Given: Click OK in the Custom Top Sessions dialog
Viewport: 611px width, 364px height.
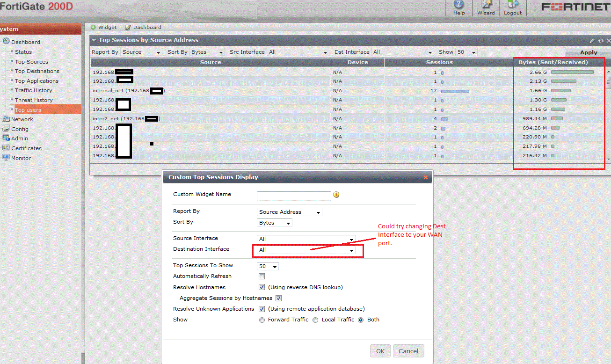Looking at the screenshot, I should (x=380, y=351).
